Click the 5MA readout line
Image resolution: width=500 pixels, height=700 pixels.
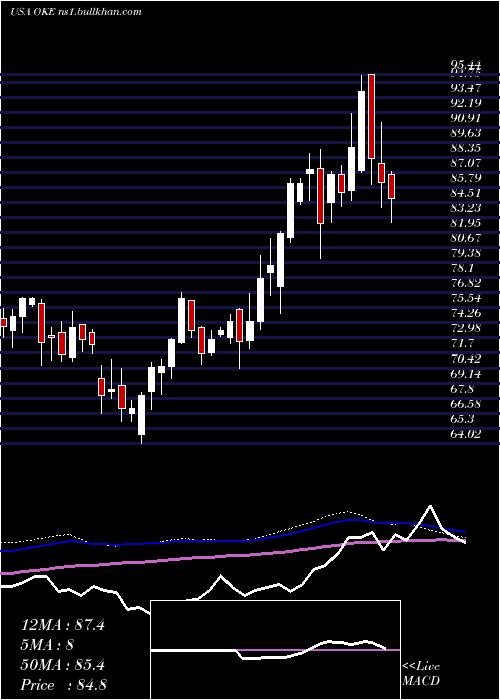pyautogui.click(x=47, y=645)
